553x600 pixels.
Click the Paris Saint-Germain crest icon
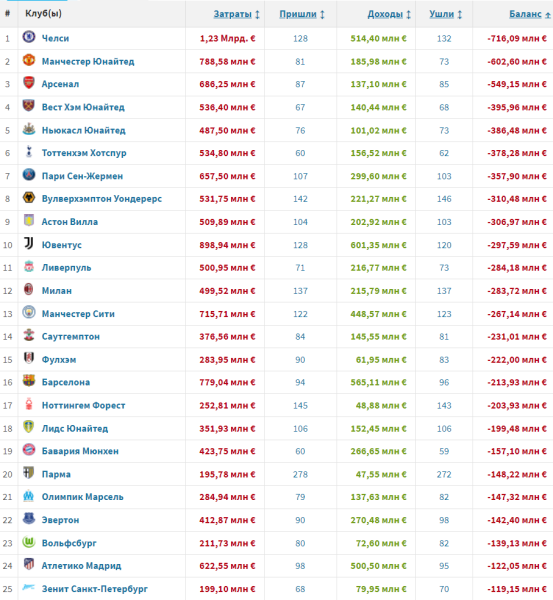tap(29, 175)
